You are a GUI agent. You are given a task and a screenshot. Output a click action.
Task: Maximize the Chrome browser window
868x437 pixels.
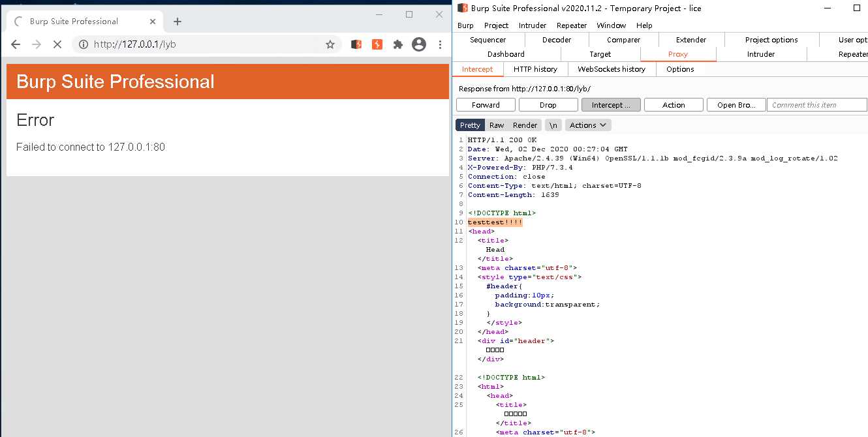coord(409,14)
